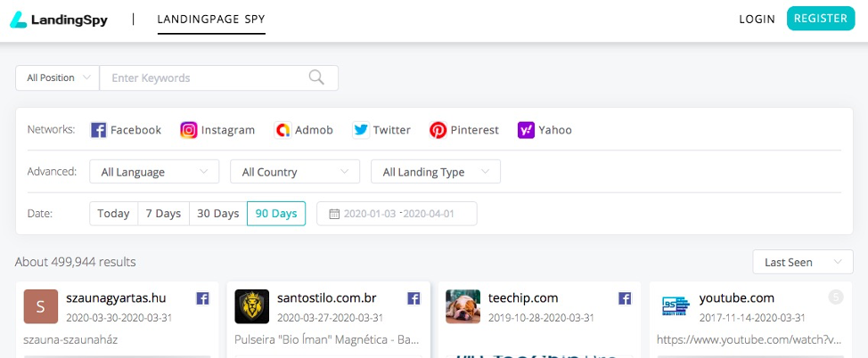Screen dimensions: 868x358
Task: Select the Pinterest network icon
Action: click(438, 130)
